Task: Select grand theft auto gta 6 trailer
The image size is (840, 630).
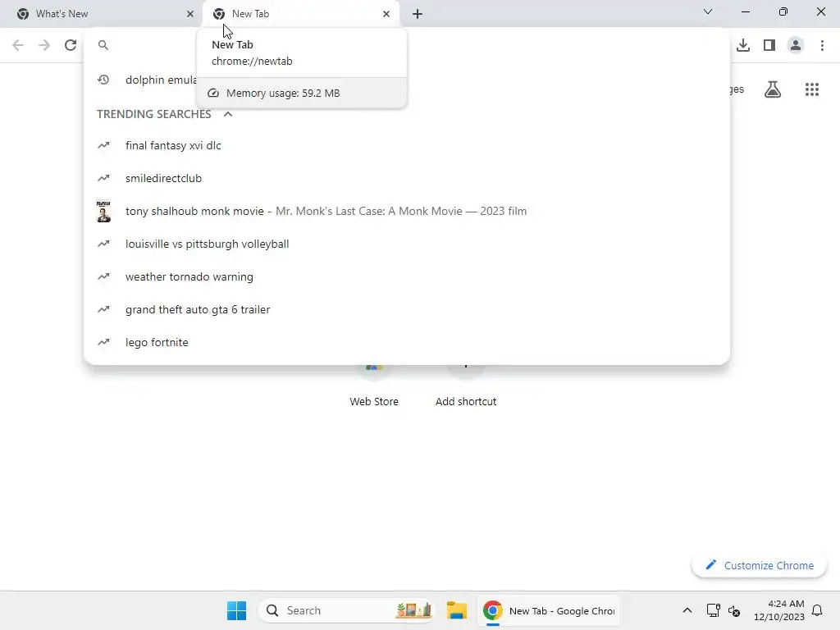Action: point(407,309)
